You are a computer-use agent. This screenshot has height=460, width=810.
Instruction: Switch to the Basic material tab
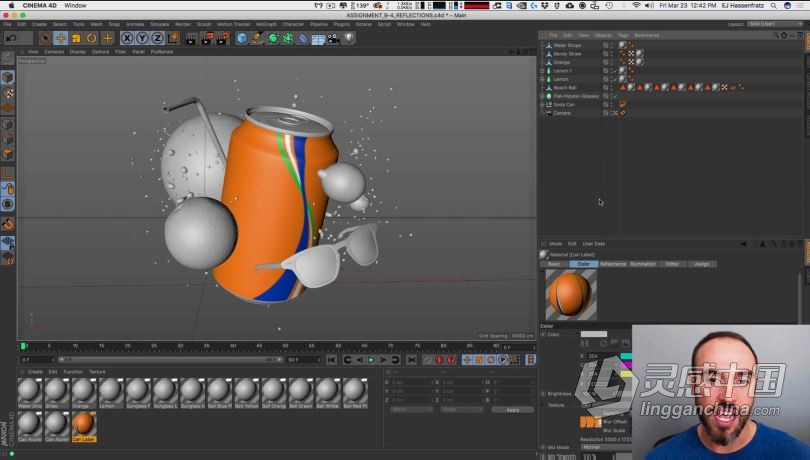554,264
